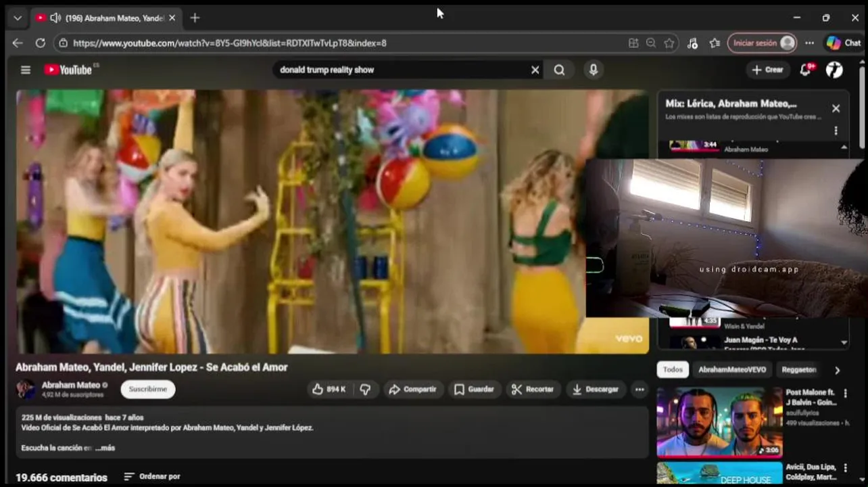Mute the tab via speaker icon
Screen dimensions: 868x487
tap(55, 18)
